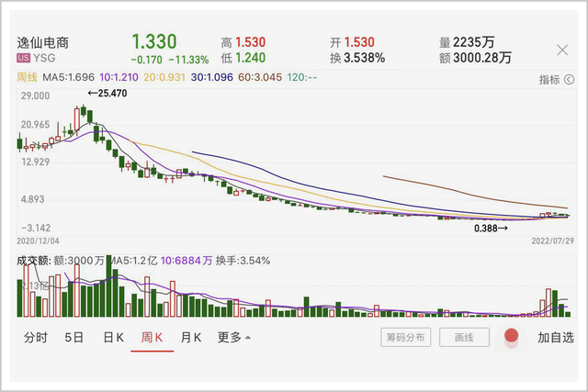Viewport: 588px width, 392px height.
Task: Switch to the 5日 tab
Action: pyautogui.click(x=73, y=337)
